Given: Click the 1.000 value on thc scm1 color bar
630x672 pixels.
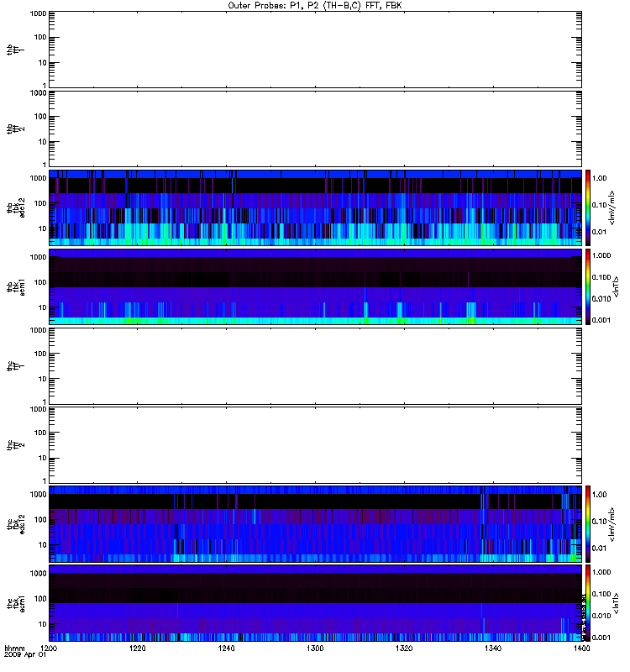Looking at the screenshot, I should click(601, 572).
